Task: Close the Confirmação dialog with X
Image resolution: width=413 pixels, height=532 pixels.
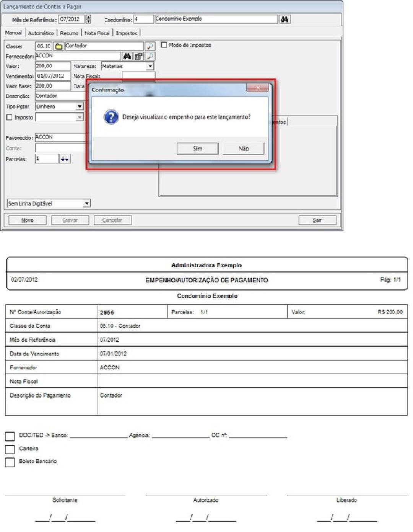Action: coord(257,88)
